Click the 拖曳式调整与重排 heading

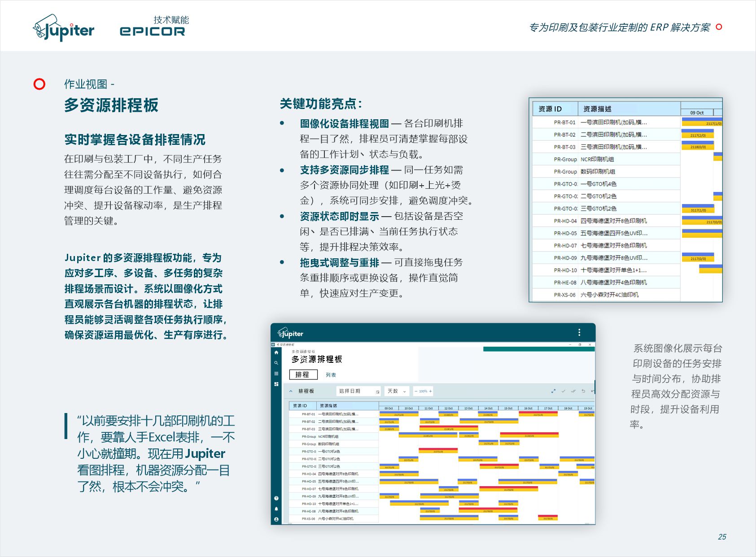click(x=340, y=263)
